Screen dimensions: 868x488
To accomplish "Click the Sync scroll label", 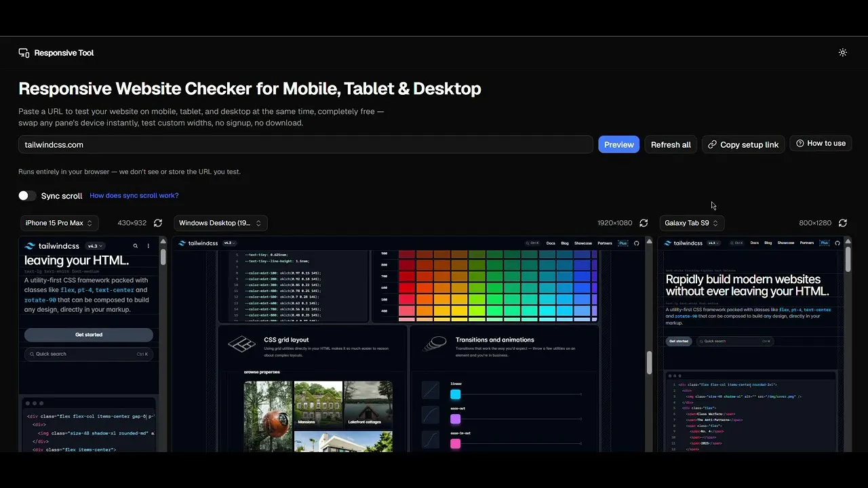I will [62, 196].
